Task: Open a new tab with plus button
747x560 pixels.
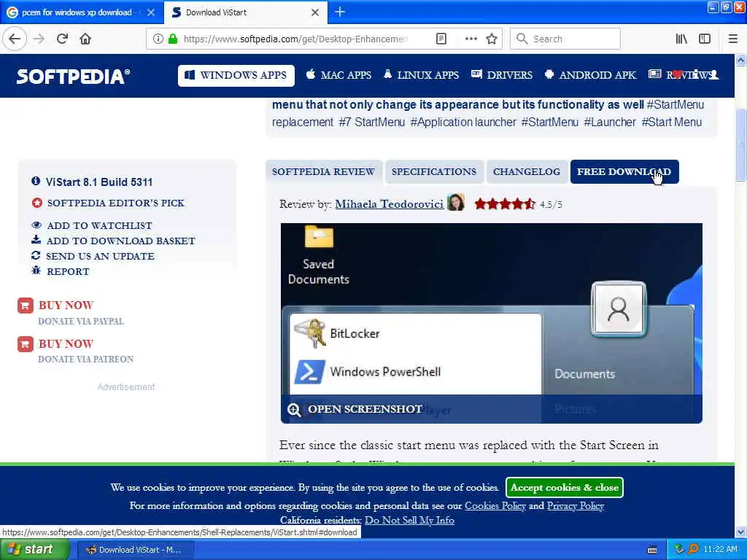Action: pyautogui.click(x=340, y=12)
